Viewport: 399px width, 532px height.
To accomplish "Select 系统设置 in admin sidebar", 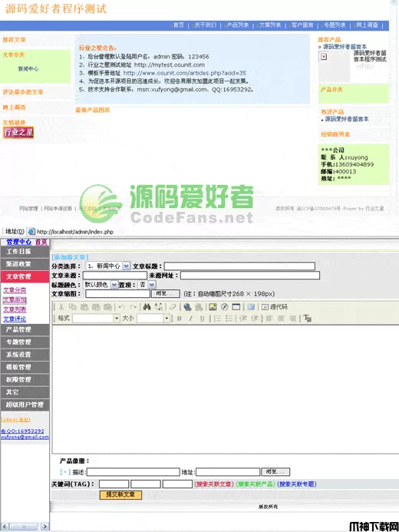I will [25, 355].
